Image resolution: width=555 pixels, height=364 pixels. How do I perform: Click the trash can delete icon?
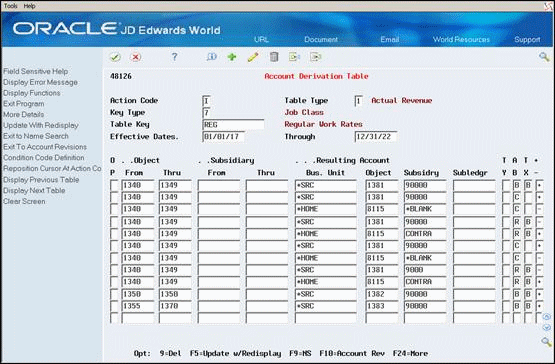click(274, 57)
